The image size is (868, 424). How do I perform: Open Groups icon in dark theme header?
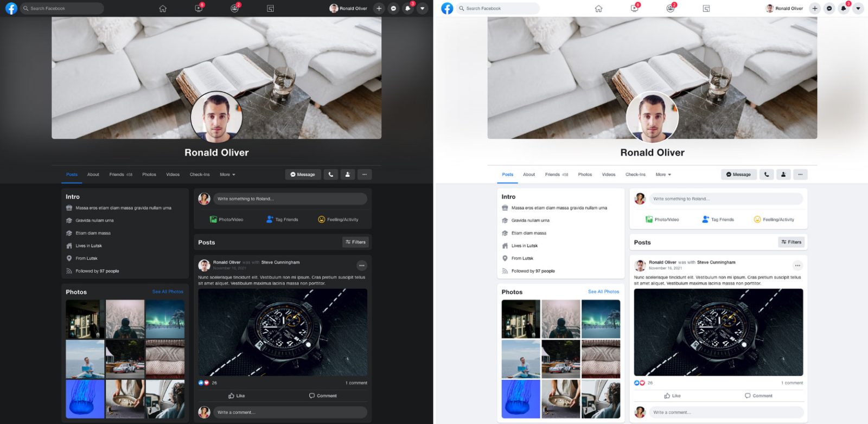tap(234, 8)
